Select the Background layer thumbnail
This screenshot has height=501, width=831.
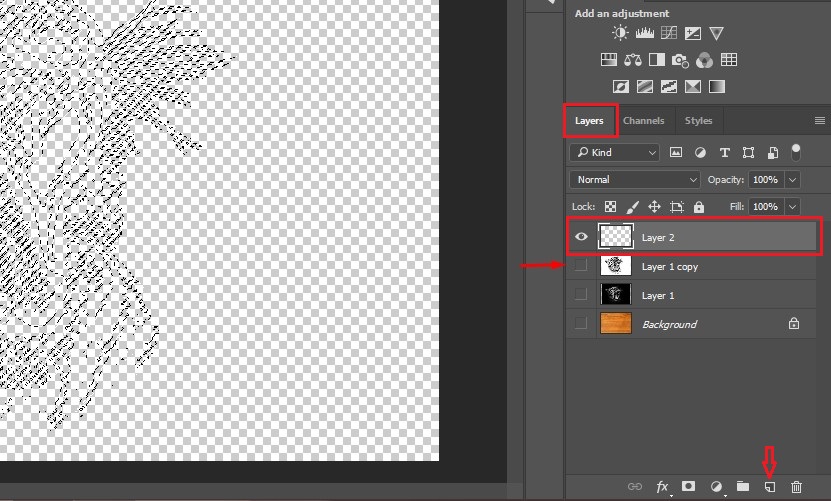[616, 323]
